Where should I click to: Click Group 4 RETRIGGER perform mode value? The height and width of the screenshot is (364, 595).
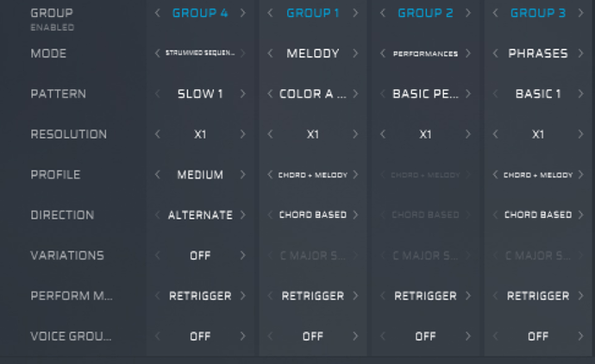[200, 296]
